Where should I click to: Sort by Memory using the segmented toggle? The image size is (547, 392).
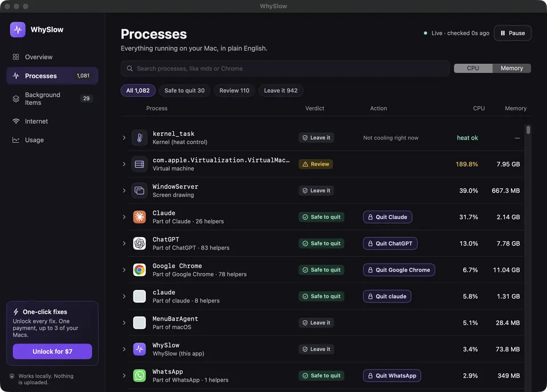[512, 68]
